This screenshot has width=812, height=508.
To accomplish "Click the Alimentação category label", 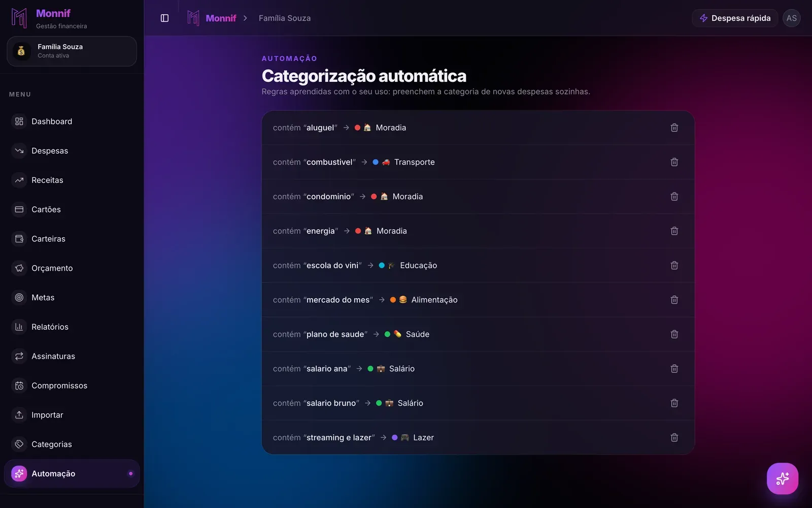I will [434, 300].
